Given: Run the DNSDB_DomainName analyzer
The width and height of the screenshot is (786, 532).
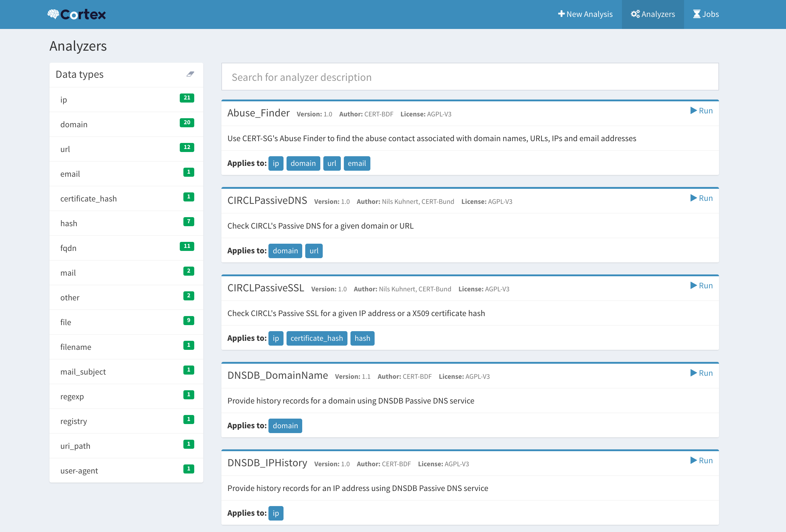Looking at the screenshot, I should [701, 373].
